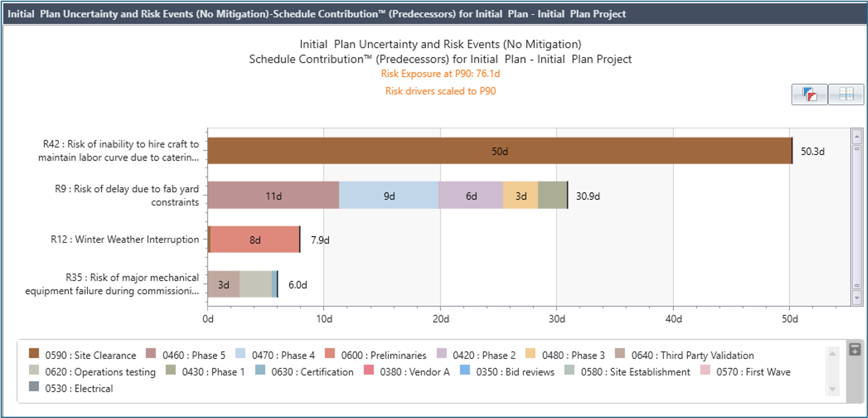Select the 50d bar for risk R42
This screenshot has width=868, height=418.
(499, 151)
